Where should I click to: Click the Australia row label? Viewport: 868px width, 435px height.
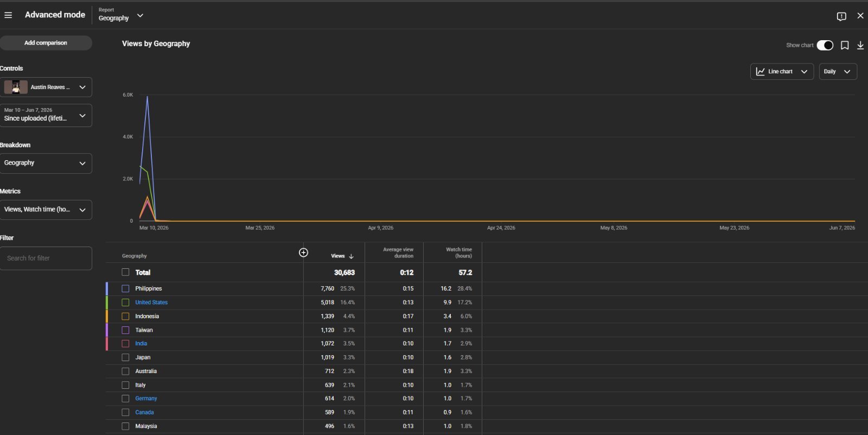146,371
